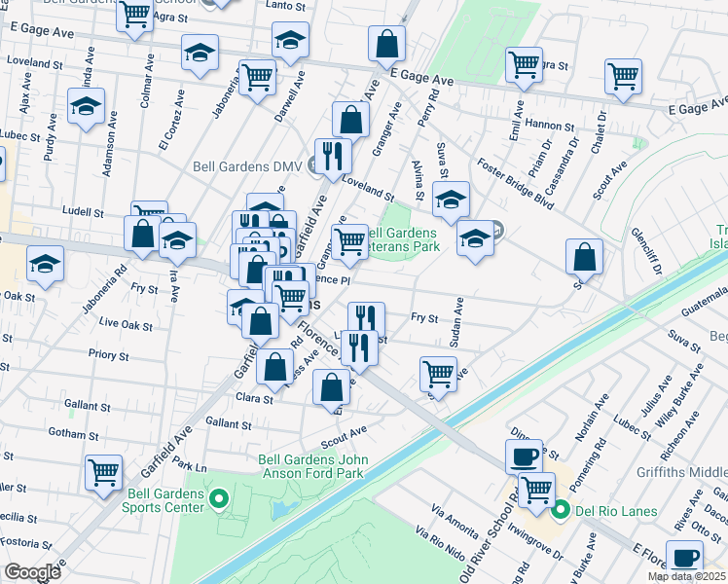Click grocery cart marker on Florence Pl cluster
Viewport: 728px width, 584px height.
pyautogui.click(x=291, y=300)
